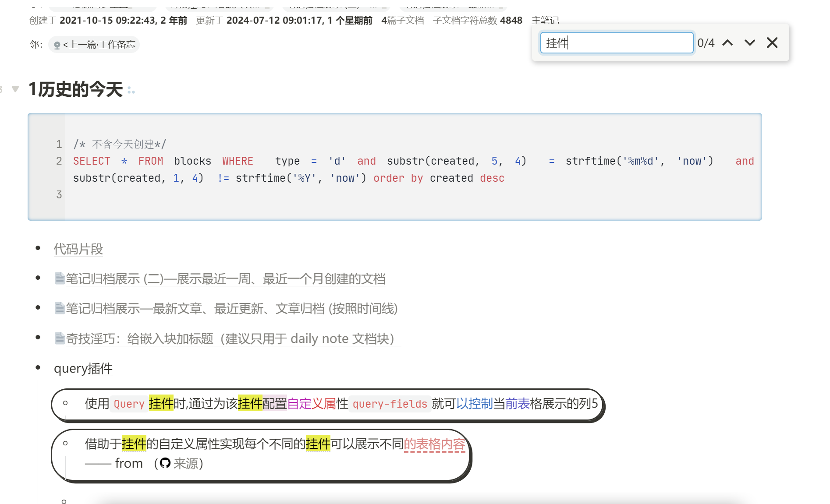830x504 pixels.
Task: Click document icon before 笔记归档展示—最新文章
Action: (60, 308)
